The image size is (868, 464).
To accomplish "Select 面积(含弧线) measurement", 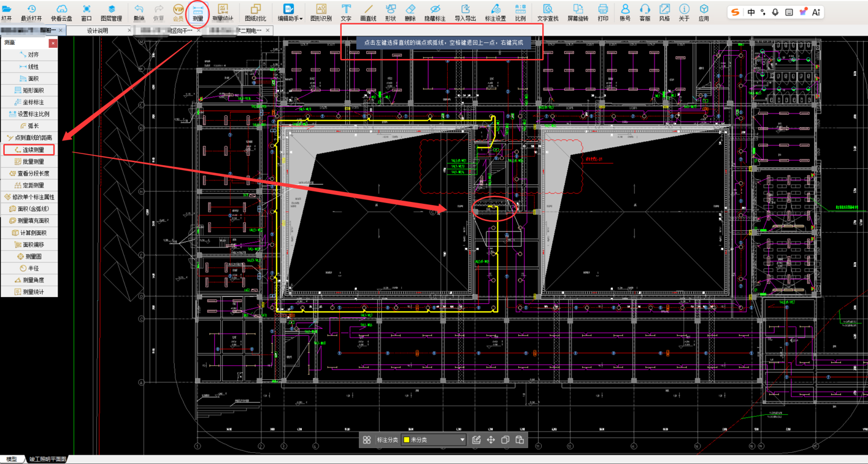I will [x=29, y=209].
